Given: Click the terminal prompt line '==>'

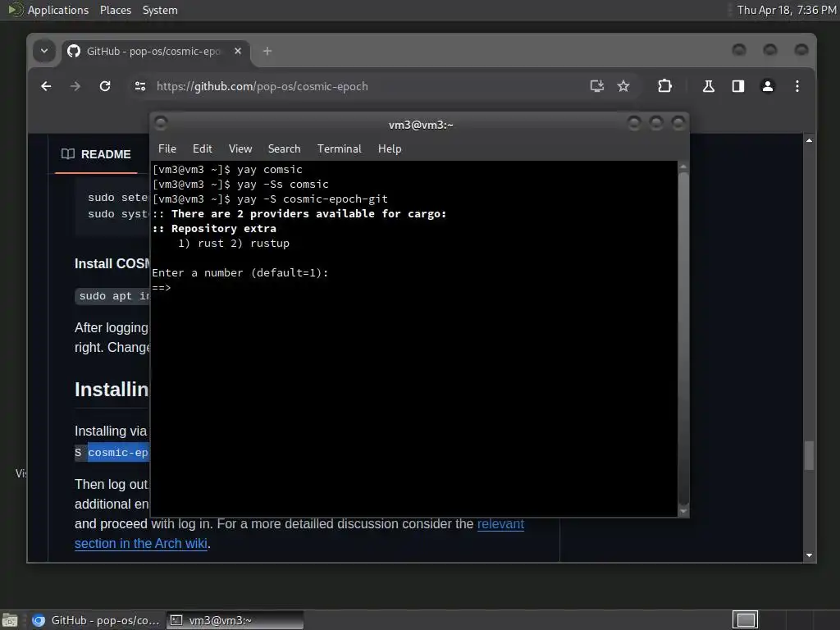Looking at the screenshot, I should click(162, 288).
